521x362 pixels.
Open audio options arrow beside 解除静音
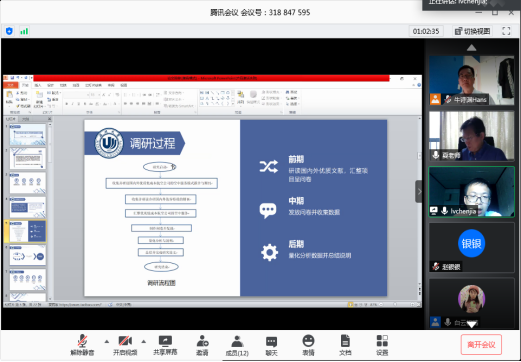107,342
